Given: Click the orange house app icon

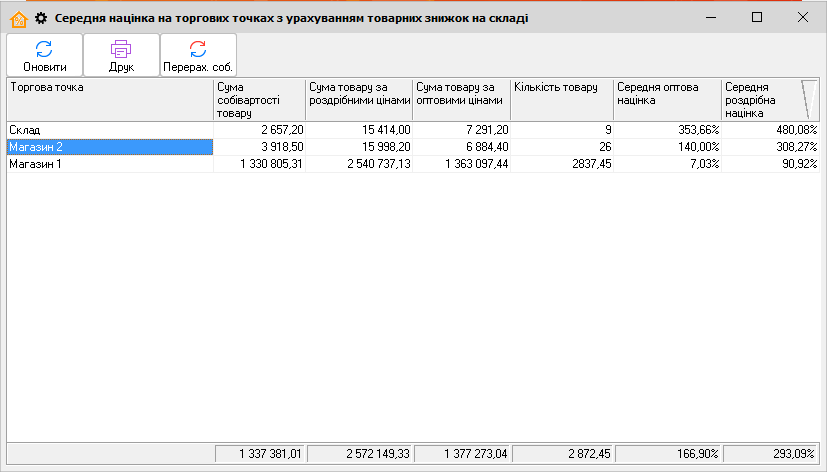Looking at the screenshot, I should [x=17, y=18].
